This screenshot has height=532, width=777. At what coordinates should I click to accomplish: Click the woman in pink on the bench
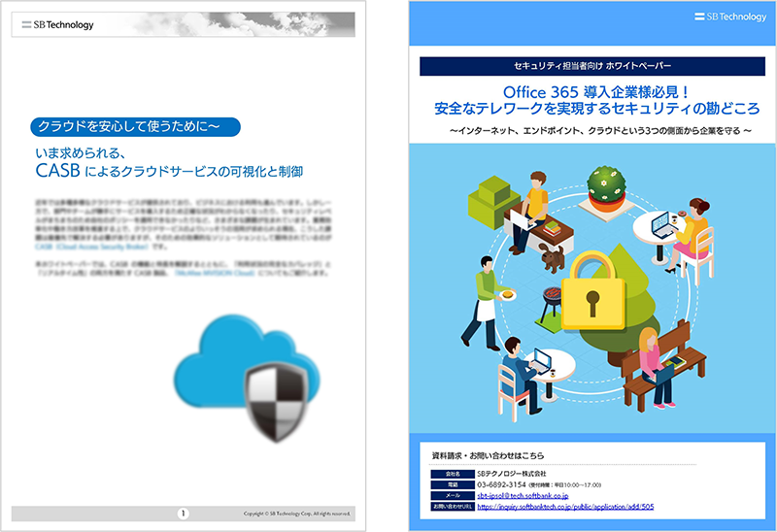(x=656, y=368)
